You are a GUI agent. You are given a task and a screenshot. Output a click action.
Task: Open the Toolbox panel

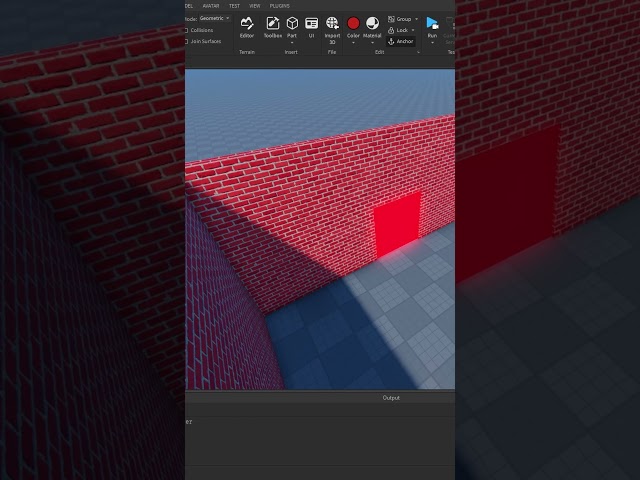(x=273, y=27)
